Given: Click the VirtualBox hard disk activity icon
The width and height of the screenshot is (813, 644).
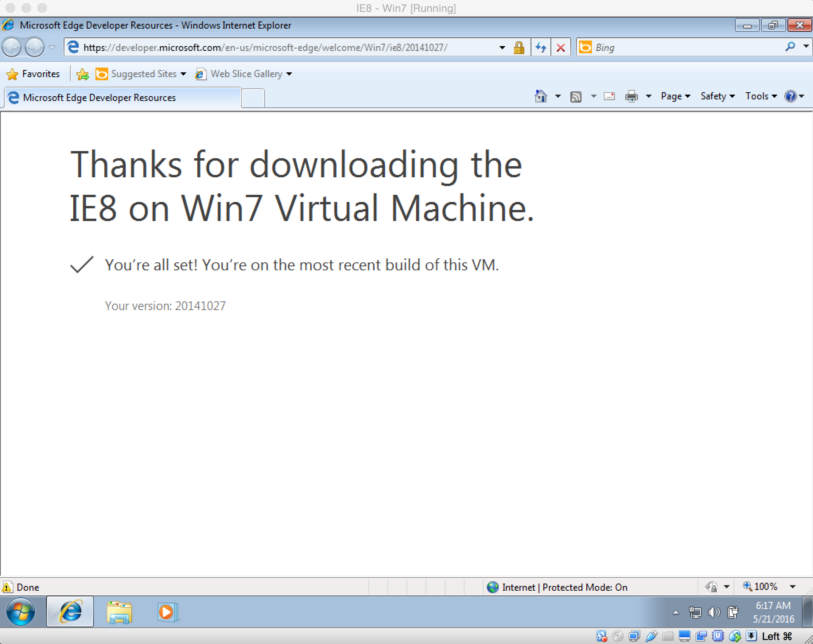Looking at the screenshot, I should (601, 636).
